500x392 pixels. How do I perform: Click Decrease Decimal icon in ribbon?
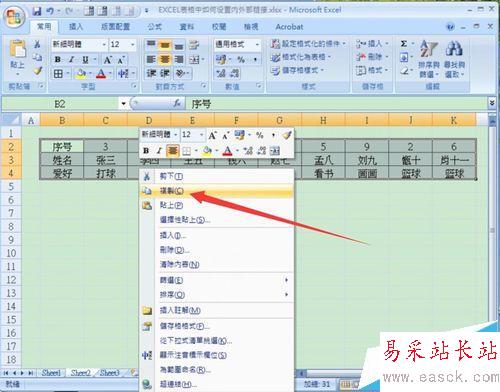(x=235, y=73)
